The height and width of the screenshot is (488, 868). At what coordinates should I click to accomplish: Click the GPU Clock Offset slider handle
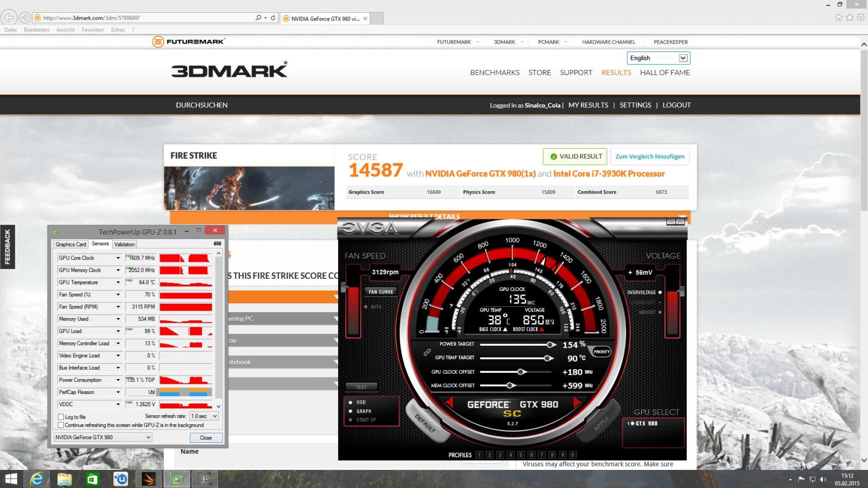pos(521,372)
